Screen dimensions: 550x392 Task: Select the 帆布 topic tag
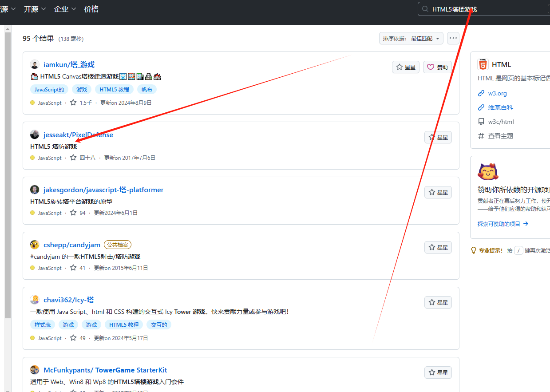[147, 89]
